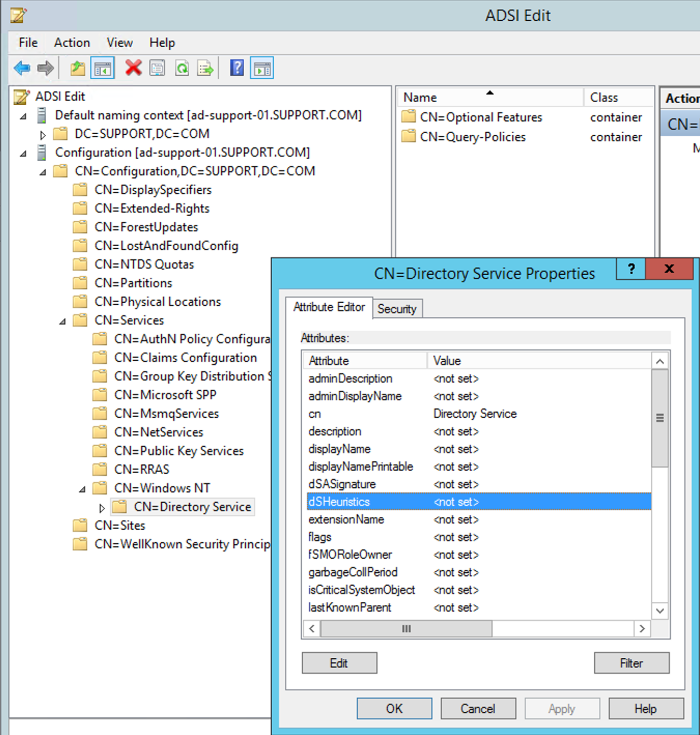Click the red Delete toolbar icon
The height and width of the screenshot is (735, 700).
[133, 68]
